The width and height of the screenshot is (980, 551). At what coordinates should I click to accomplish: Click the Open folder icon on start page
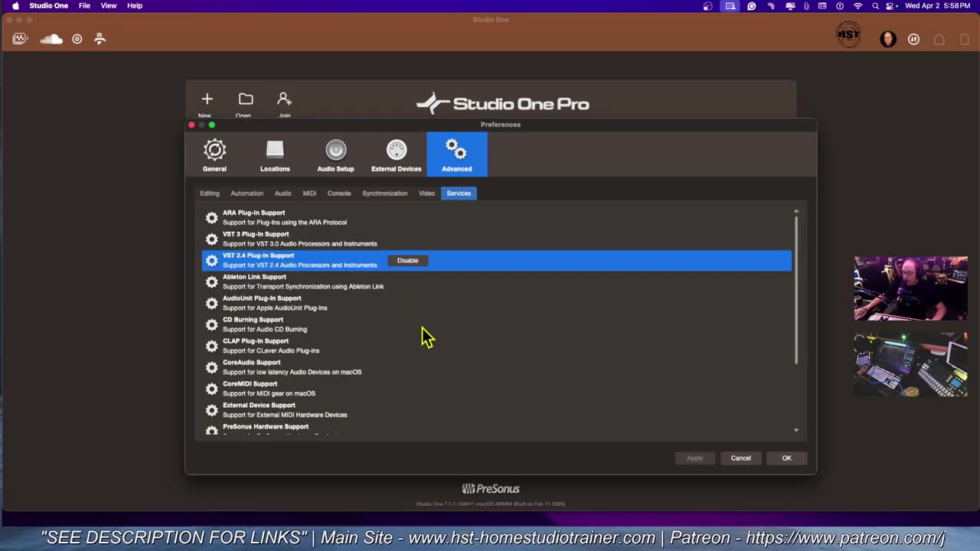246,99
